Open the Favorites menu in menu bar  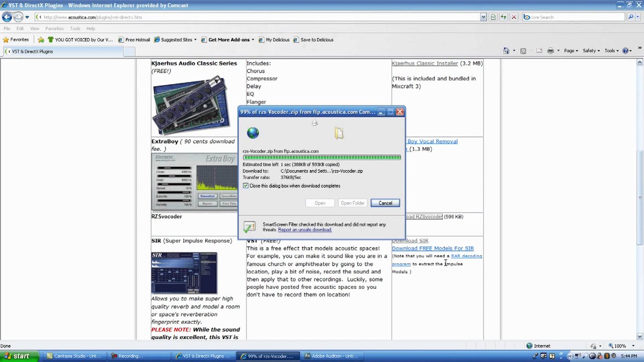(x=55, y=29)
